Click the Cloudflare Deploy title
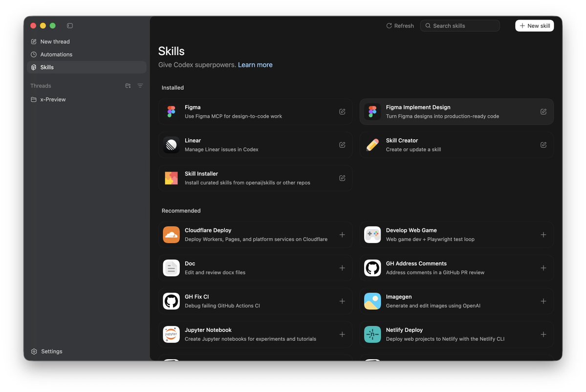 [208, 230]
